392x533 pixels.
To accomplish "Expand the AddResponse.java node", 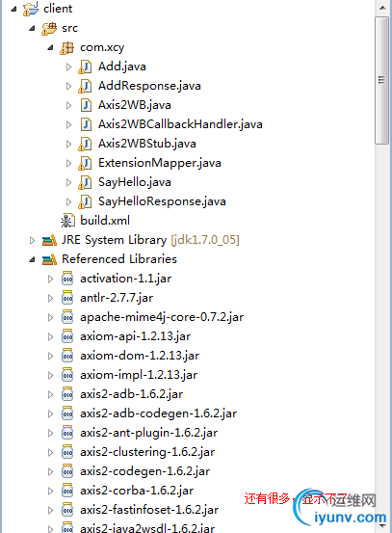I will coord(68,86).
